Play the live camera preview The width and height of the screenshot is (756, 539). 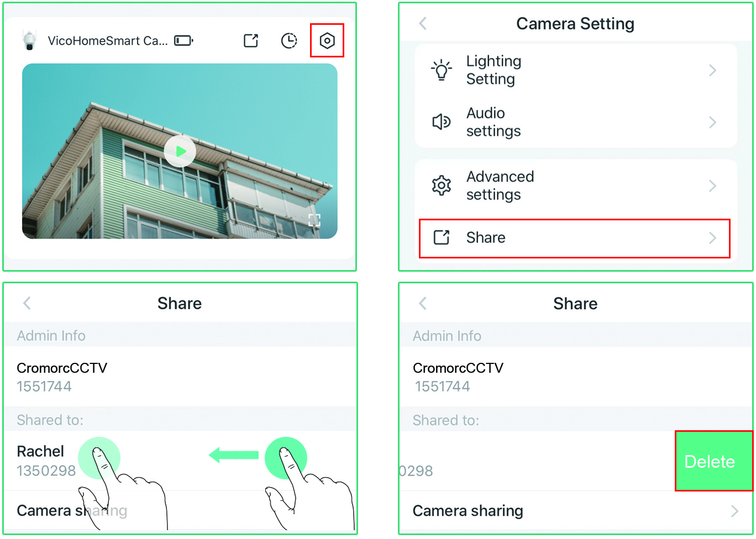180,151
